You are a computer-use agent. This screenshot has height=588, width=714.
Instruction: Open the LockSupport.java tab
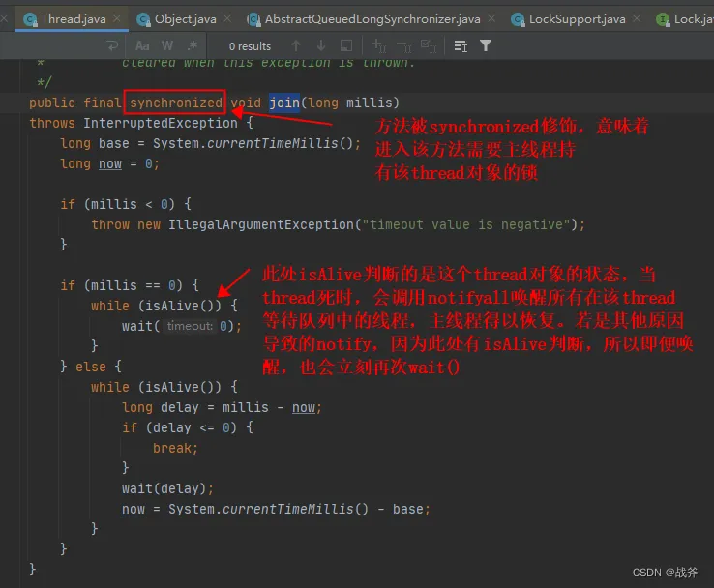[x=577, y=19]
